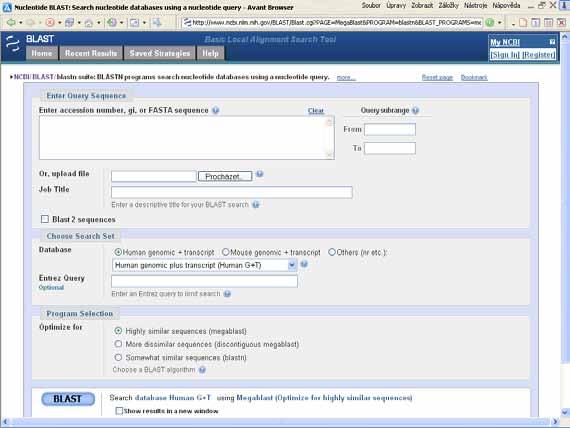Select Human genomic + transcript database
Screen dimensions: 570x428
coord(118,252)
